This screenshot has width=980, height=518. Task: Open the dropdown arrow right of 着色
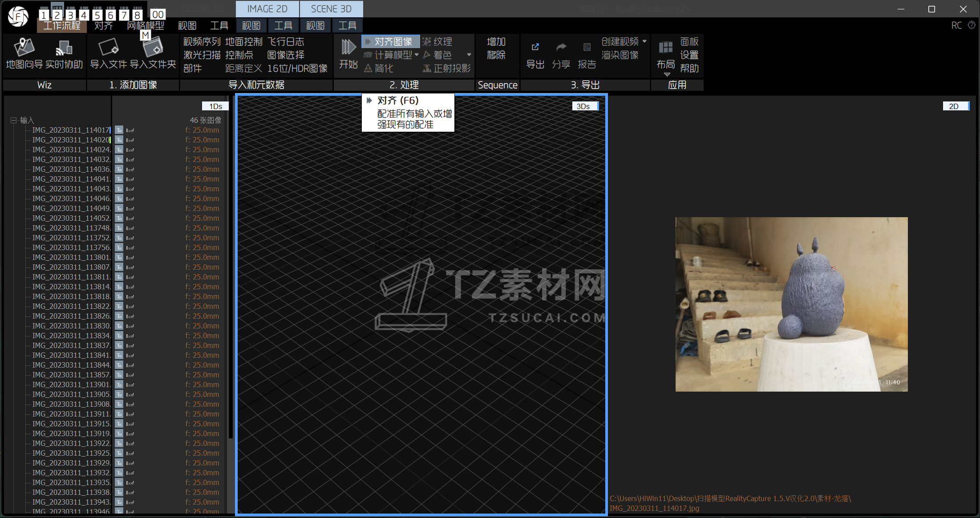(x=469, y=55)
